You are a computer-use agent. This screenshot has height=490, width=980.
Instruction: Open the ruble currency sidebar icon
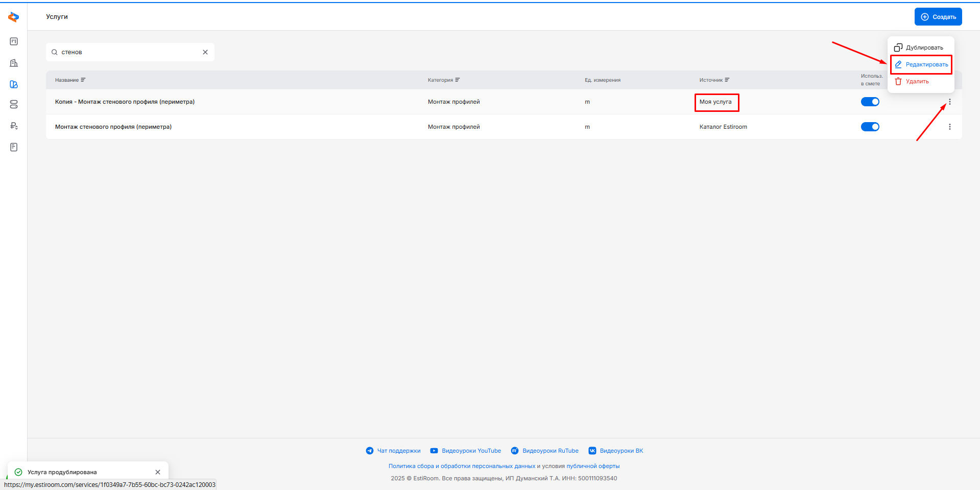coord(14,126)
